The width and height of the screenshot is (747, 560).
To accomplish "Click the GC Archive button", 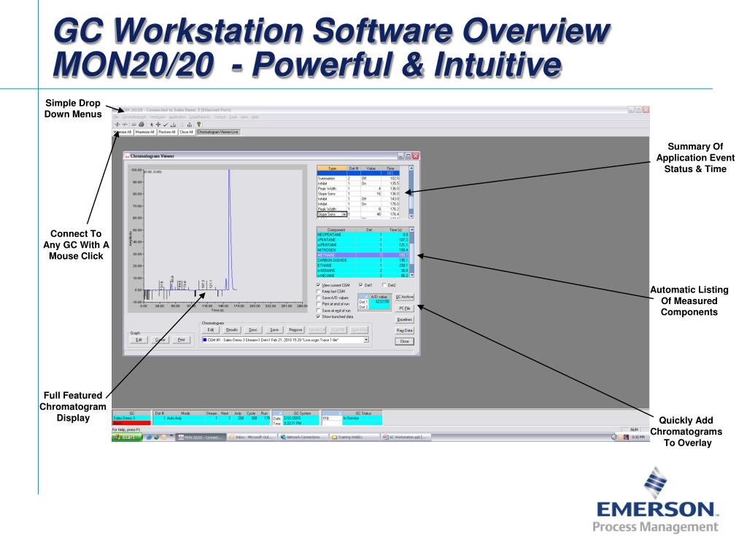I will click(404, 297).
